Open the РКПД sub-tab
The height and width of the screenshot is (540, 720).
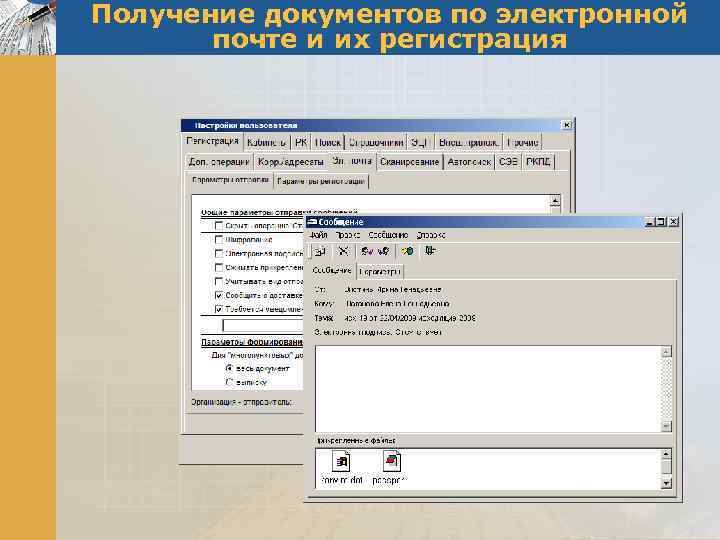coord(538,162)
